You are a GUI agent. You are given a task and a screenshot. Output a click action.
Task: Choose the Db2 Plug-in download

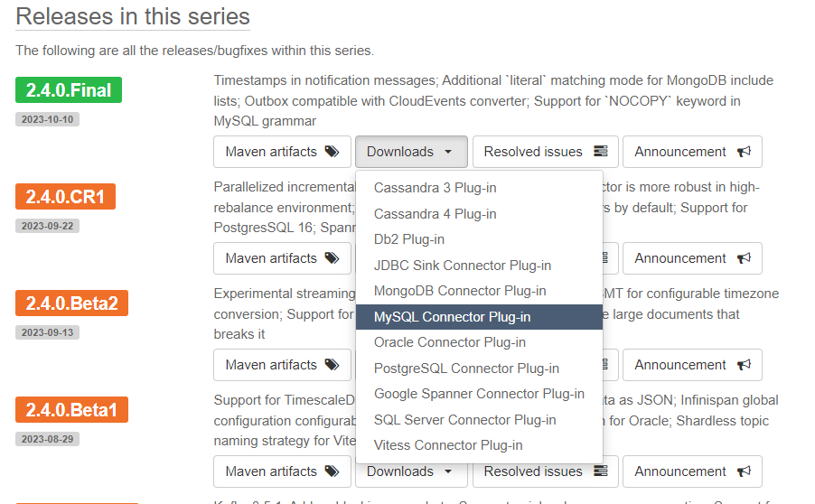(x=408, y=239)
